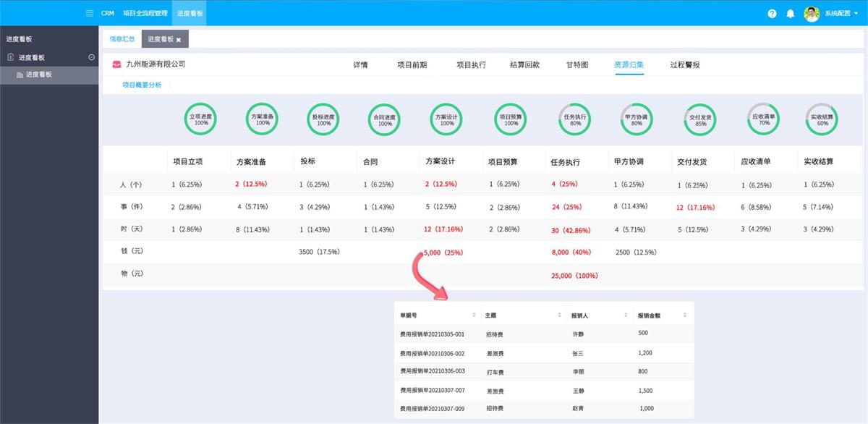Close the 进度看板 page tab
The width and height of the screenshot is (868, 424).
click(x=179, y=40)
